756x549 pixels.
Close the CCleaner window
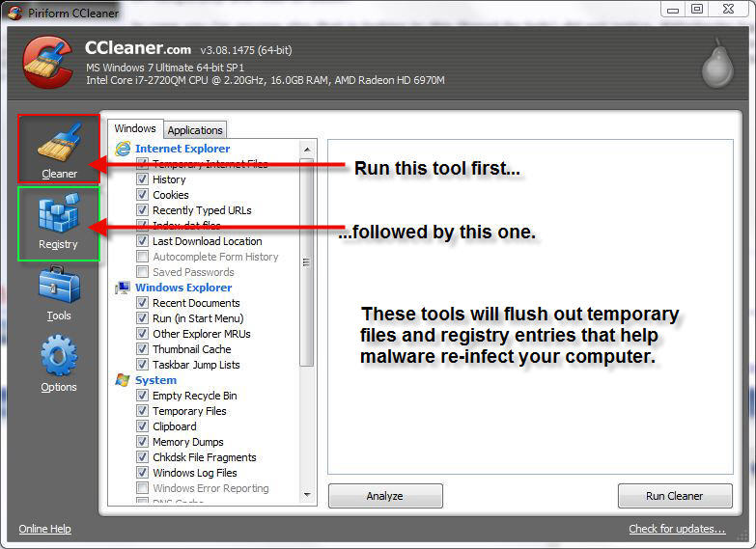(729, 9)
